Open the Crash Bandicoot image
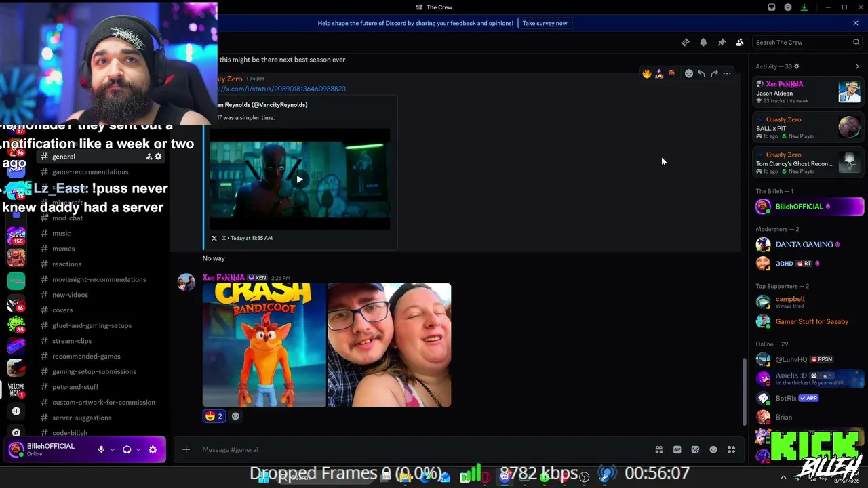Viewport: 868px width, 488px height. coord(264,345)
